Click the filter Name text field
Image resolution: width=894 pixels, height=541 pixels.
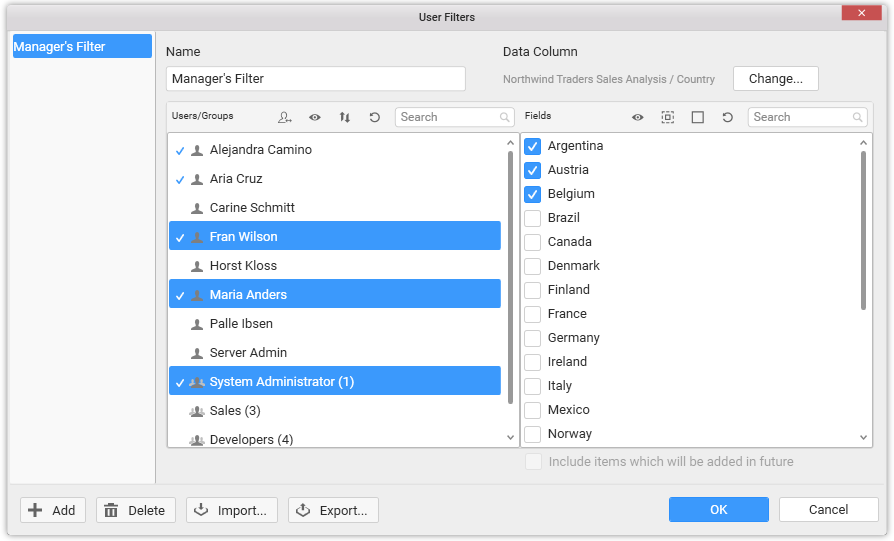pyautogui.click(x=315, y=79)
